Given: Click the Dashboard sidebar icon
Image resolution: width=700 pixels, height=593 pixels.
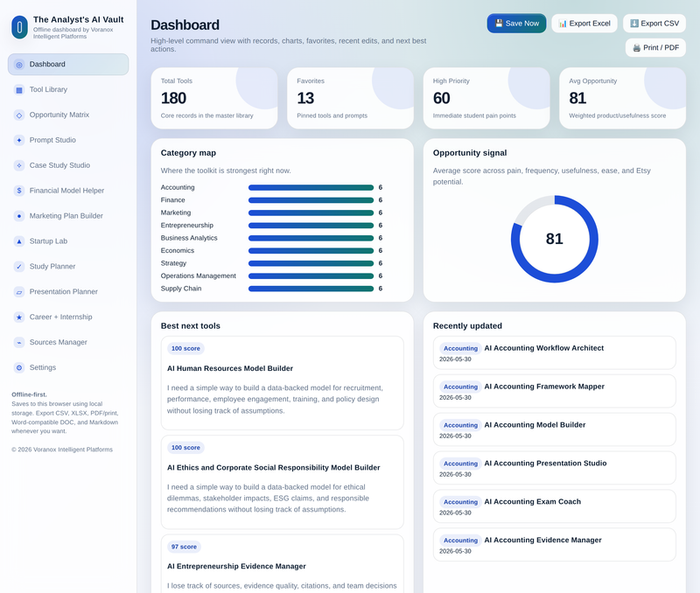Looking at the screenshot, I should 19,65.
